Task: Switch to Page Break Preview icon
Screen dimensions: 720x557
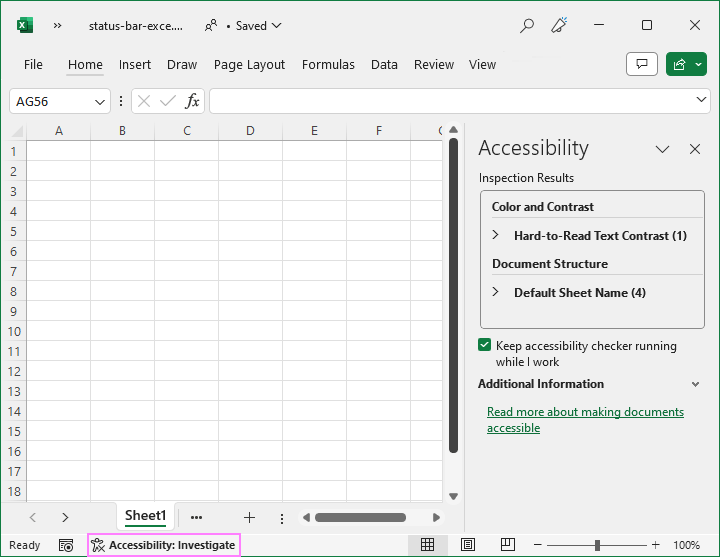Action: 507,545
